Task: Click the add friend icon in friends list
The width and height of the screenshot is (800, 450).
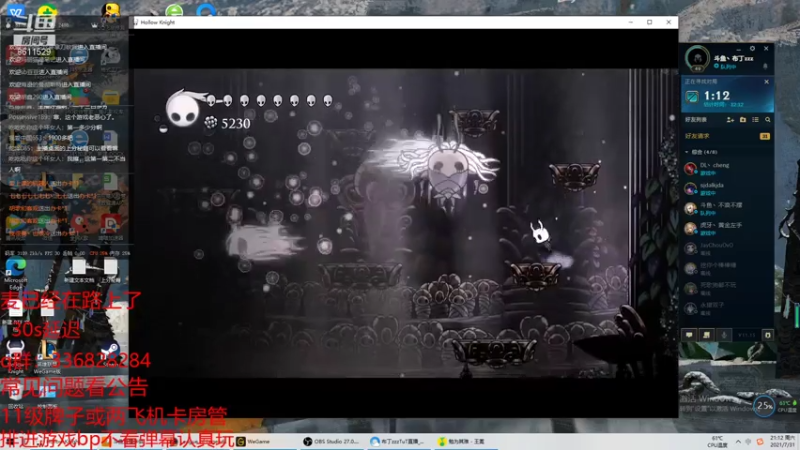Action: tap(730, 120)
